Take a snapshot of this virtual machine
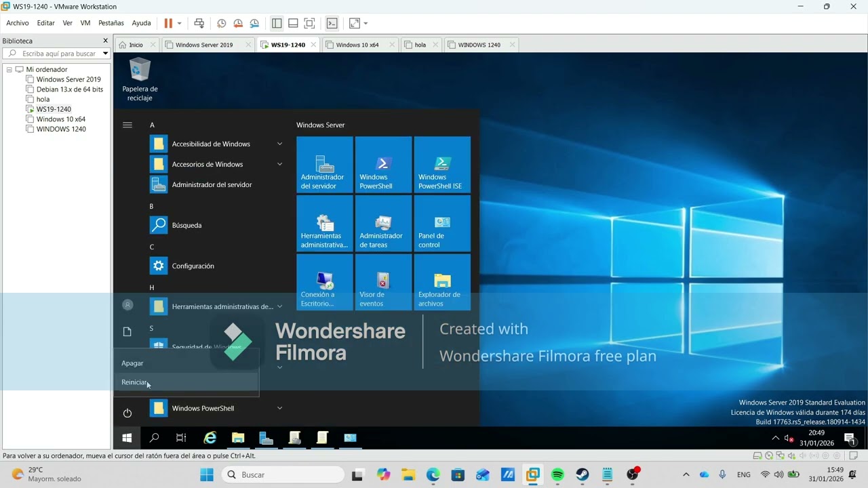 [x=222, y=23]
